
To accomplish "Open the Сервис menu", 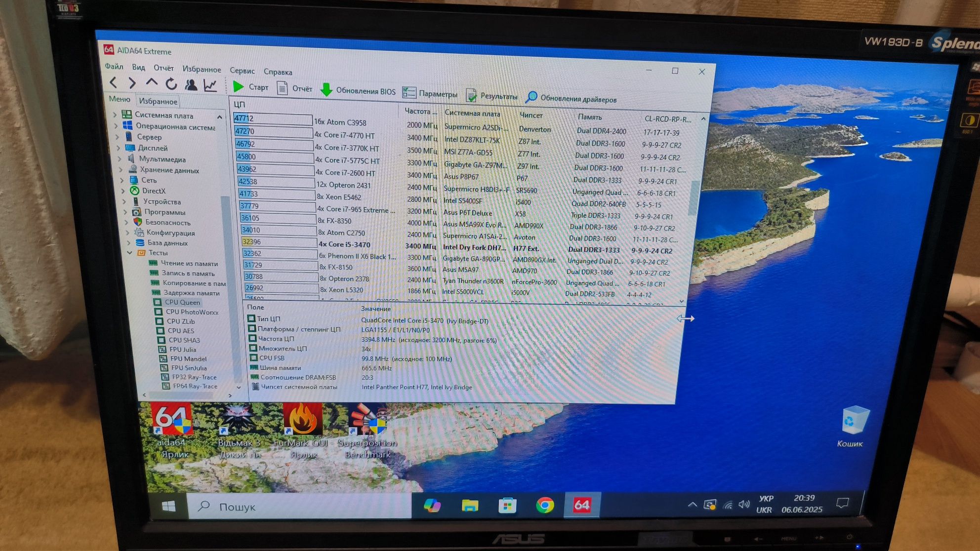I will (x=242, y=71).
